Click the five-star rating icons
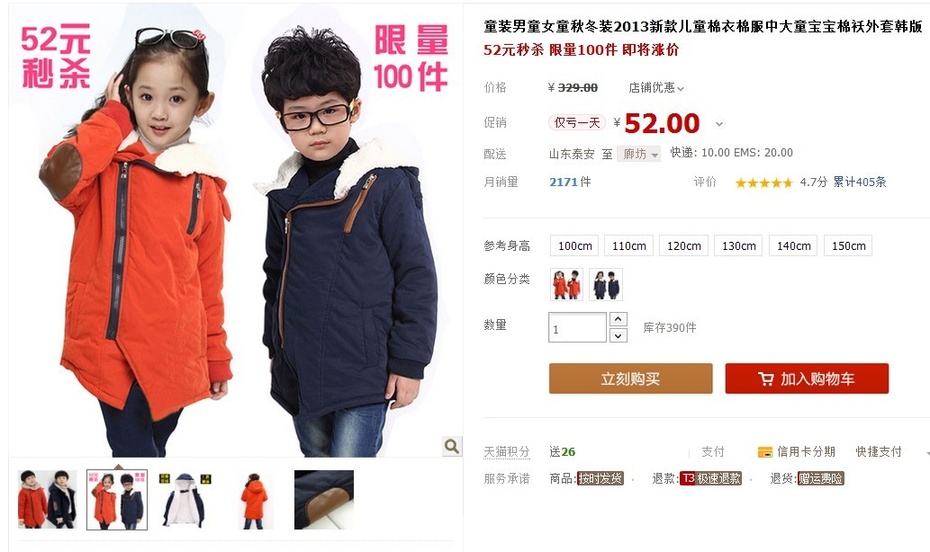Screen dimensions: 930x552 763,183
